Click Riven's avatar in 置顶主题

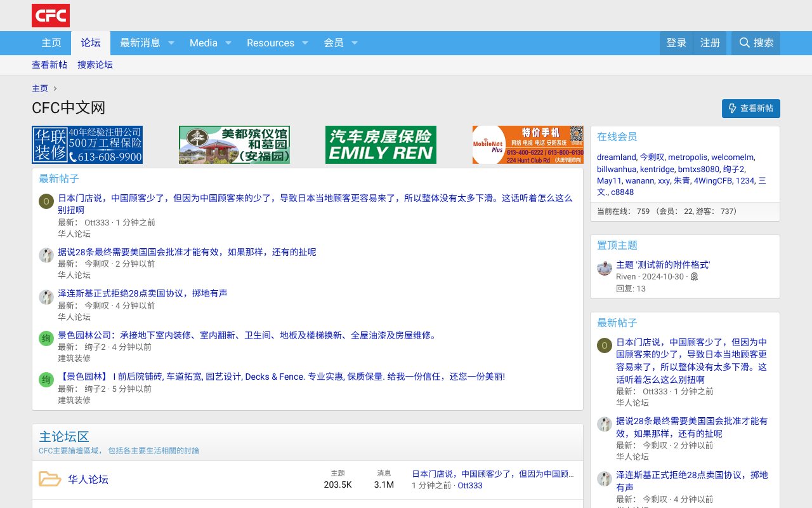604,269
